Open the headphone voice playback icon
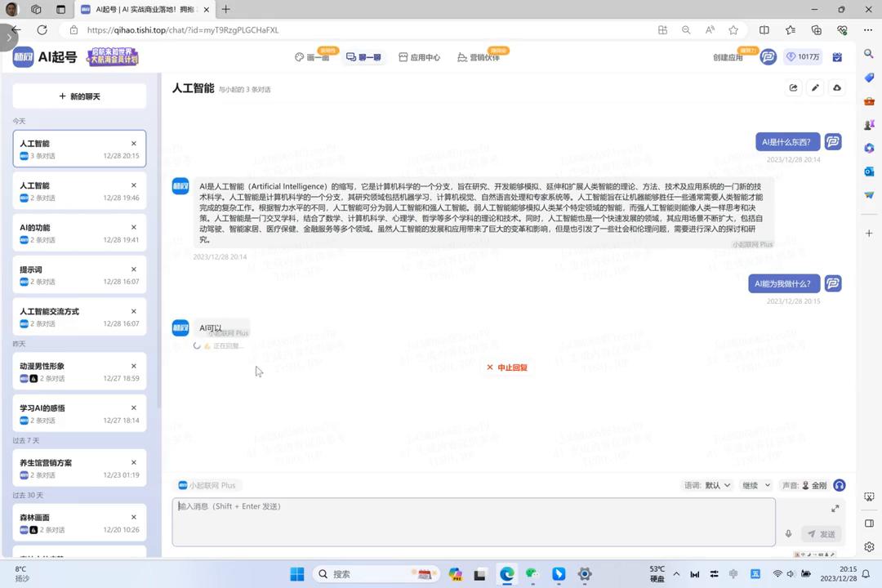882x588 pixels. [839, 485]
